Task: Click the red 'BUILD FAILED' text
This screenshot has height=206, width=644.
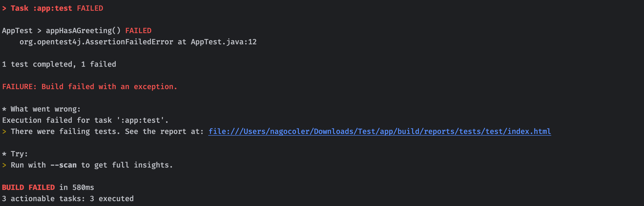Action: pyautogui.click(x=28, y=187)
